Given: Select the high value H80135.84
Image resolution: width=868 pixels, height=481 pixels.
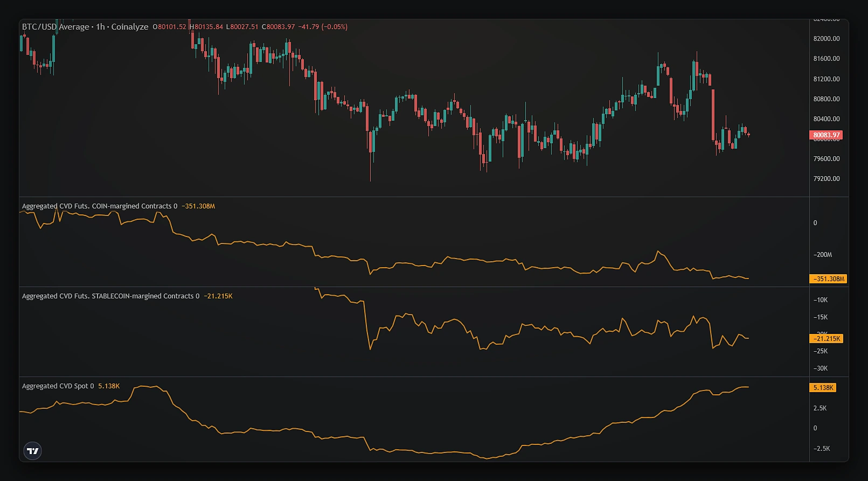Looking at the screenshot, I should tap(206, 26).
